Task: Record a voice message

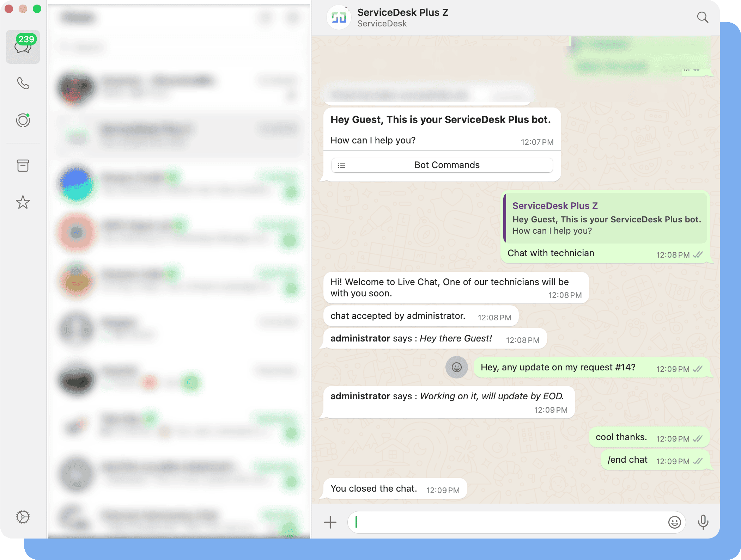Action: coord(703,522)
